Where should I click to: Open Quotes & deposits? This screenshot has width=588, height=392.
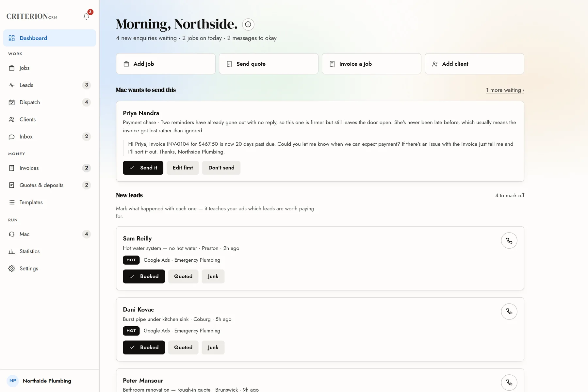pos(50,185)
